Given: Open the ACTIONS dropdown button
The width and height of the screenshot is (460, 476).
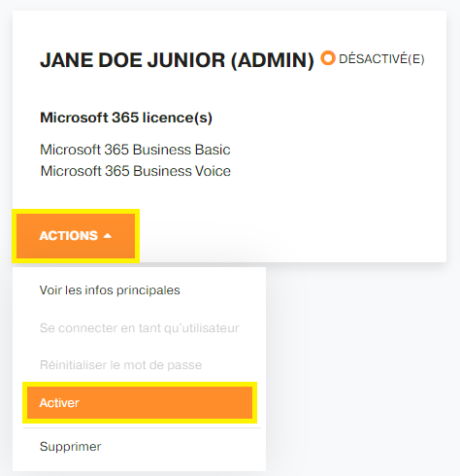Looking at the screenshot, I should [76, 236].
